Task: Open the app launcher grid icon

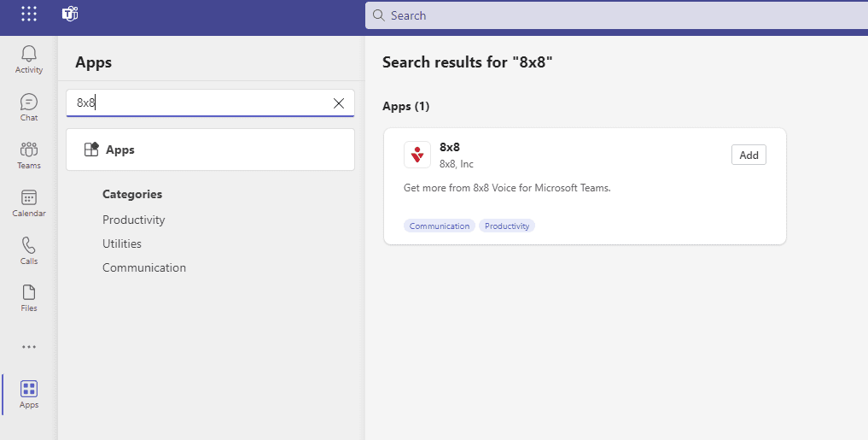Action: [x=29, y=14]
